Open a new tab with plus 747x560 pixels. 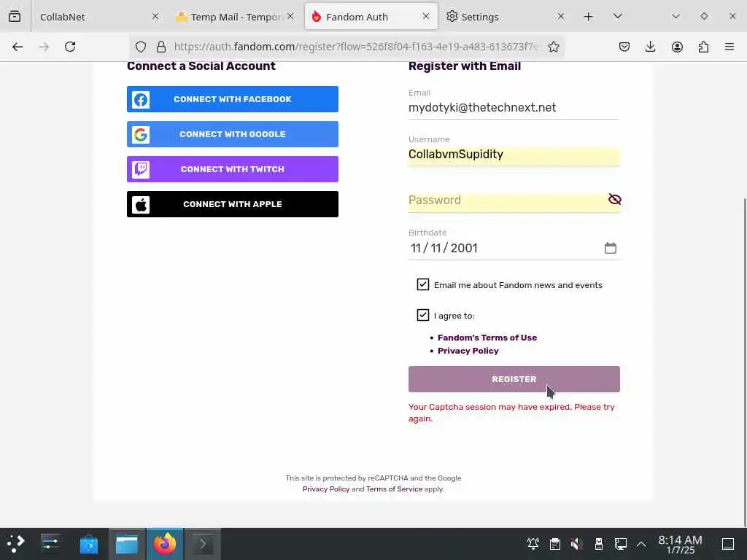click(589, 17)
